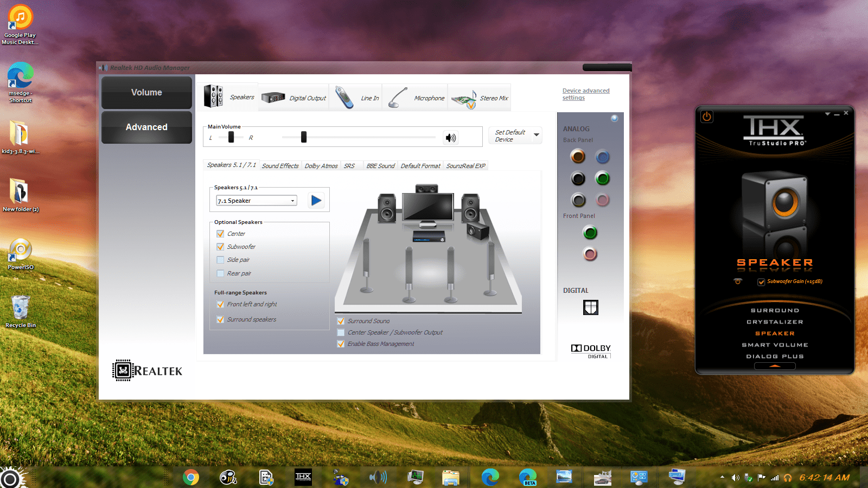Open the BBE Sound tab
The height and width of the screenshot is (488, 868).
click(x=380, y=166)
